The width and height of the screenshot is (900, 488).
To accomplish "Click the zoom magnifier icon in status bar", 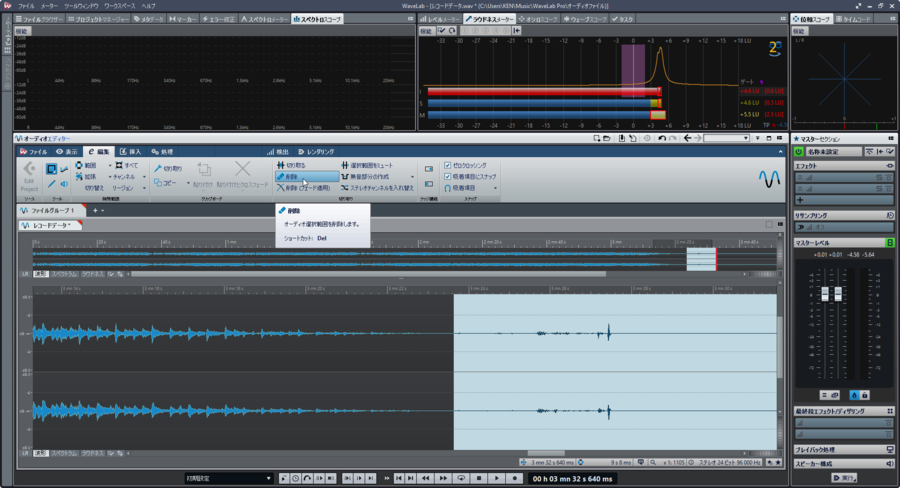I will click(653, 462).
